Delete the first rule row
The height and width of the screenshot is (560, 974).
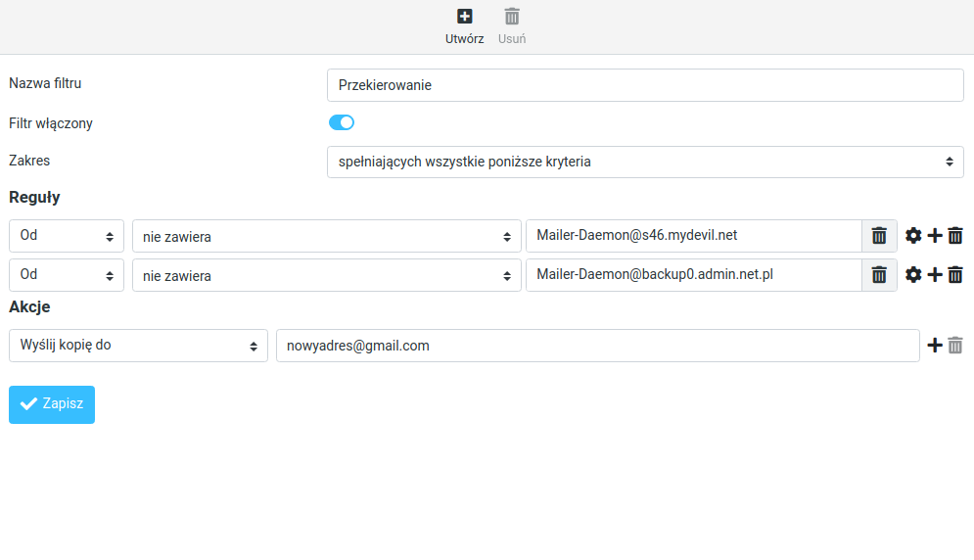click(x=955, y=236)
